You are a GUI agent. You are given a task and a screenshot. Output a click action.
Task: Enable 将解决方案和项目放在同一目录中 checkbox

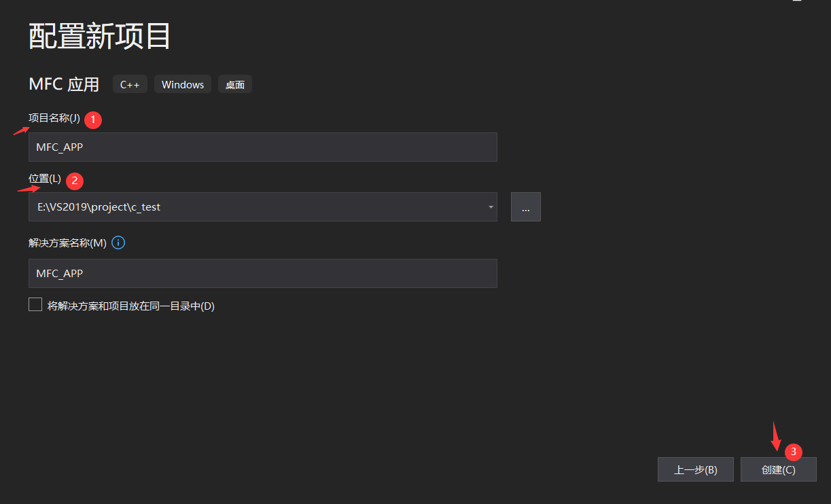pos(35,305)
